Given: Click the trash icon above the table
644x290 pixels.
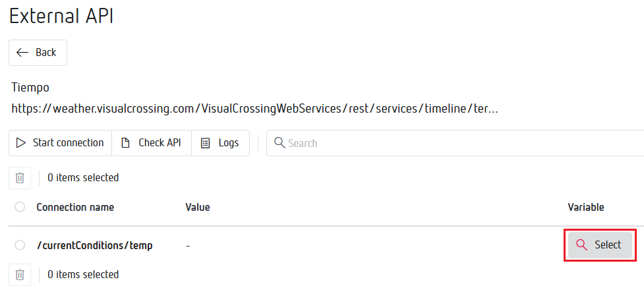Looking at the screenshot, I should tap(20, 177).
